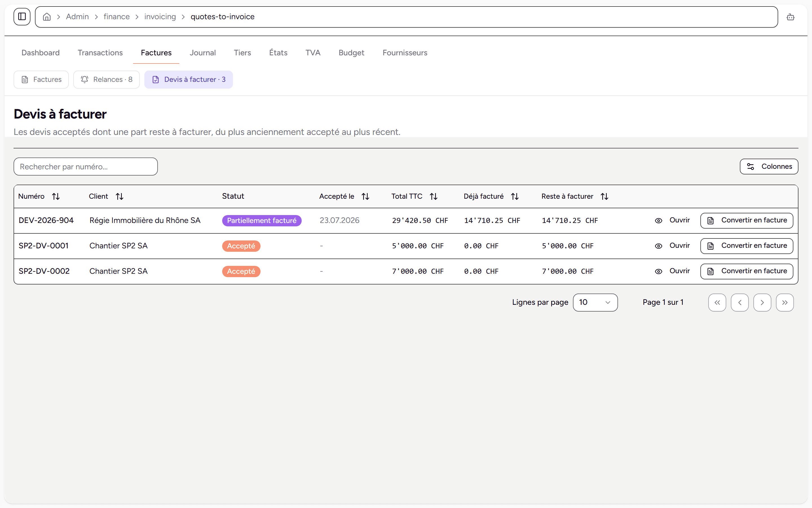812x508 pixels.
Task: Expand the Lignes par page dropdown
Action: coord(595,302)
